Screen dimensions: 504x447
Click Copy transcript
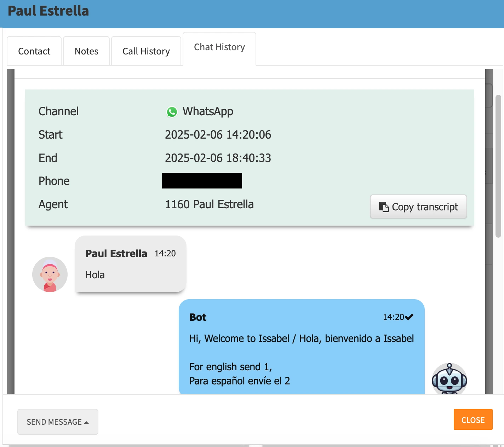coord(418,207)
